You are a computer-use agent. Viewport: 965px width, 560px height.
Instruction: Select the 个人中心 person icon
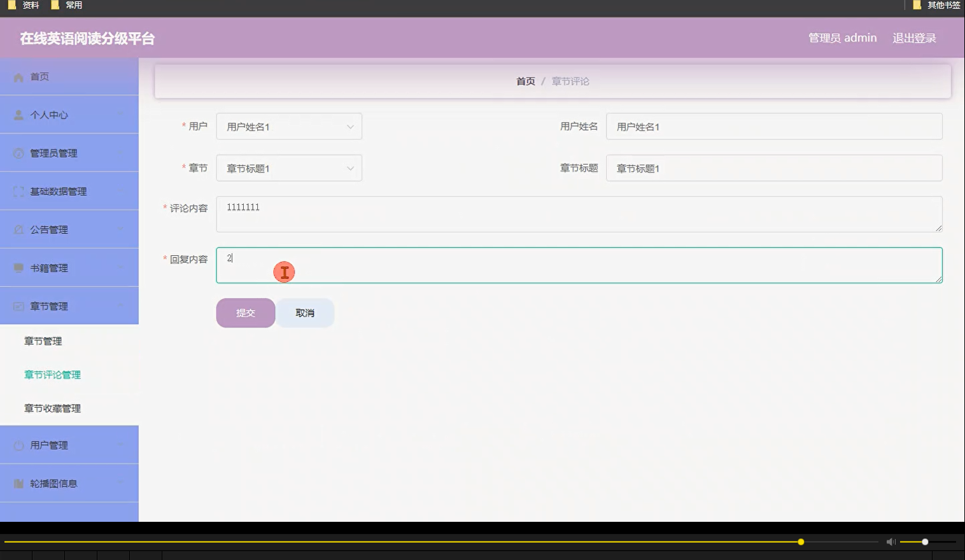point(18,115)
